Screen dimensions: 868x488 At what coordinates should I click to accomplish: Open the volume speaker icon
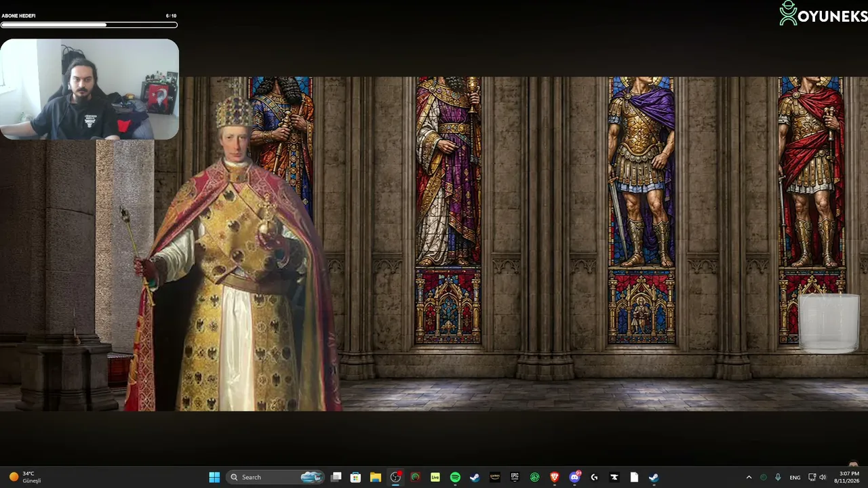823,477
